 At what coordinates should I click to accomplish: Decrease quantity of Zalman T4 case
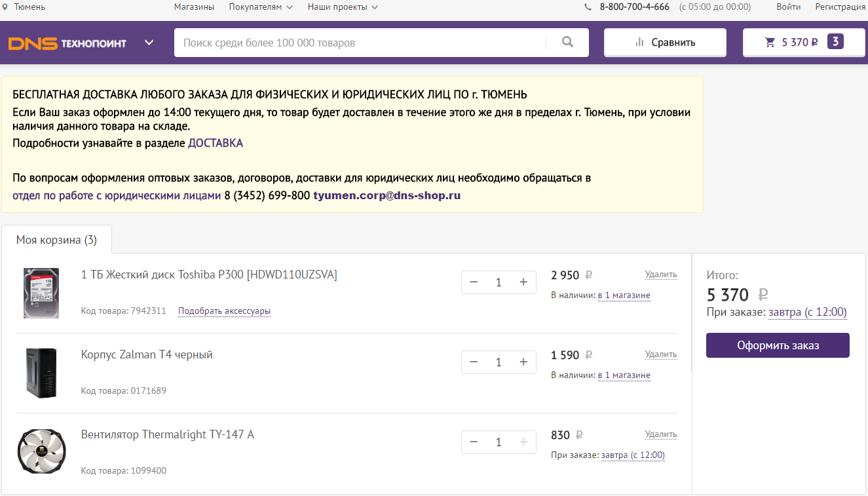[x=474, y=362]
